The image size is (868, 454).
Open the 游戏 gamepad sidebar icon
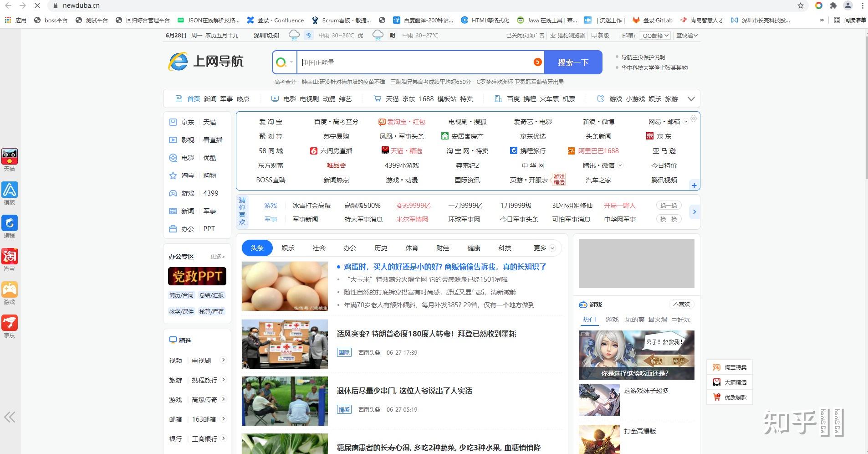[x=10, y=290]
